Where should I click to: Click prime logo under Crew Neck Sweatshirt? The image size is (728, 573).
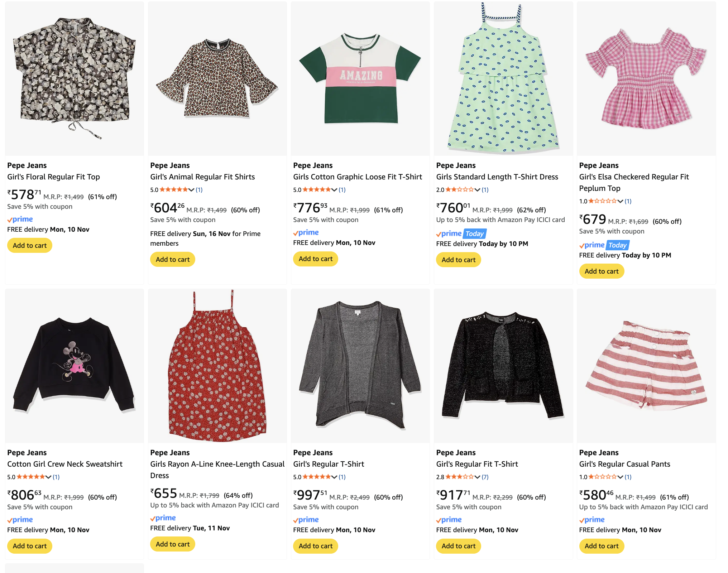20,520
